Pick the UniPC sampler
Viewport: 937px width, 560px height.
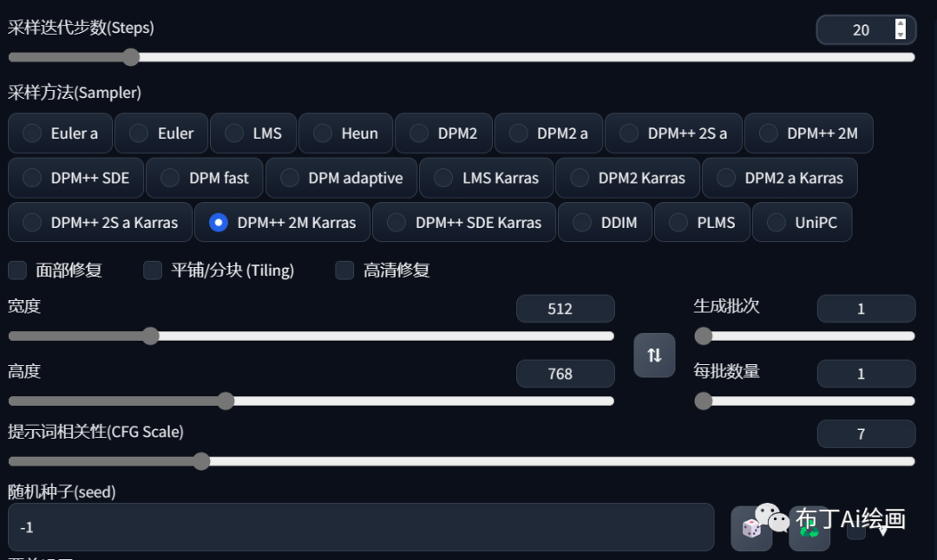pos(776,223)
